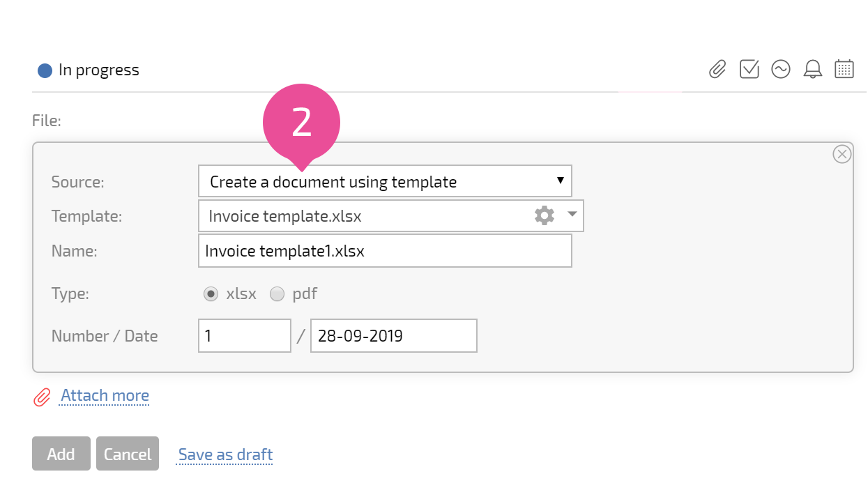The image size is (868, 504).
Task: Expand the Template dropdown arrow
Action: pyautogui.click(x=572, y=214)
